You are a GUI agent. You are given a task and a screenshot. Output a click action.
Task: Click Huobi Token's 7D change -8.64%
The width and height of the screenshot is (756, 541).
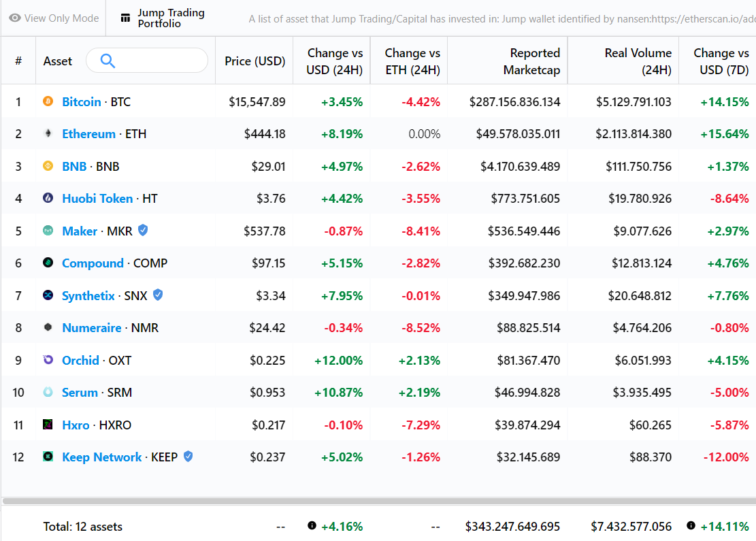[729, 199]
